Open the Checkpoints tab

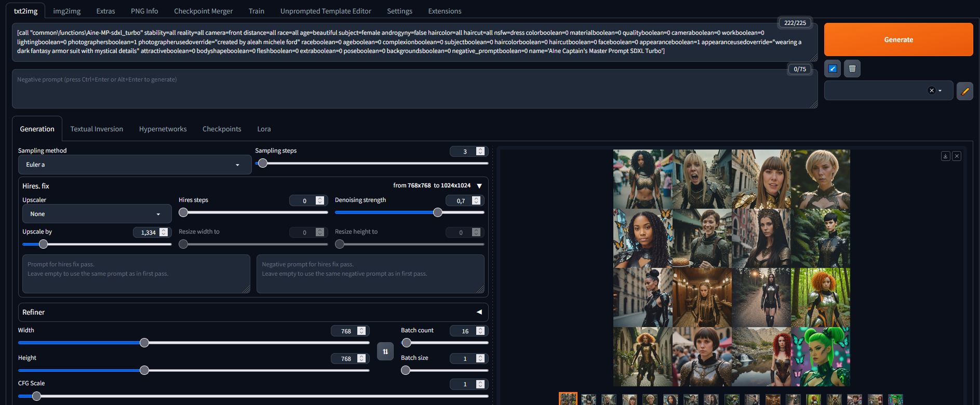(221, 129)
